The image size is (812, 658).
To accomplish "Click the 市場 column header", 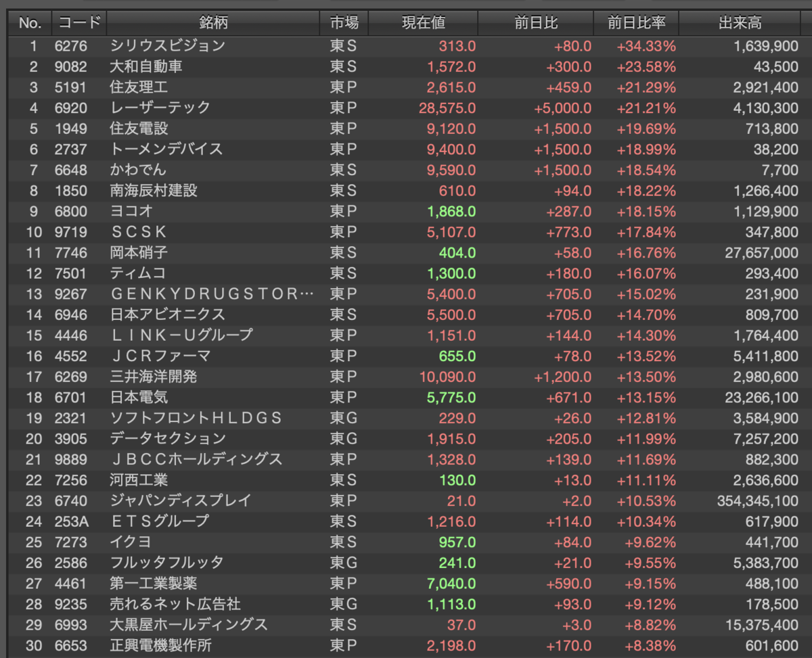I will [x=344, y=23].
